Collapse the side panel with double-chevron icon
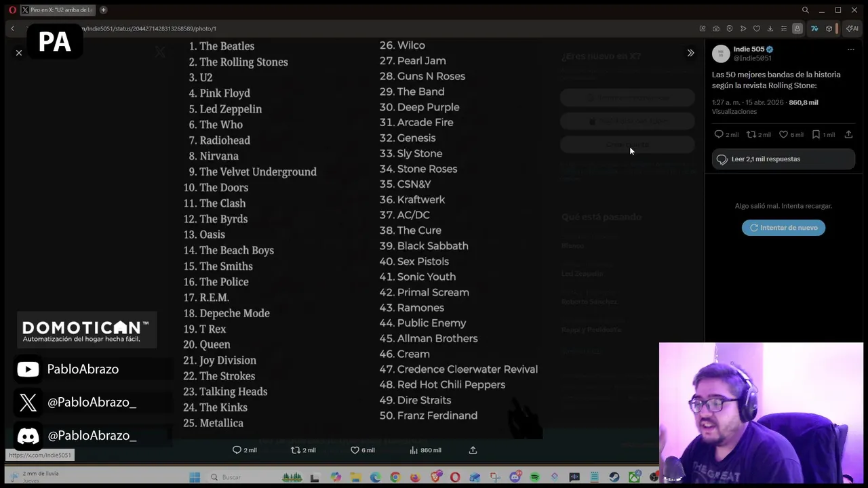The height and width of the screenshot is (488, 868). [x=690, y=53]
